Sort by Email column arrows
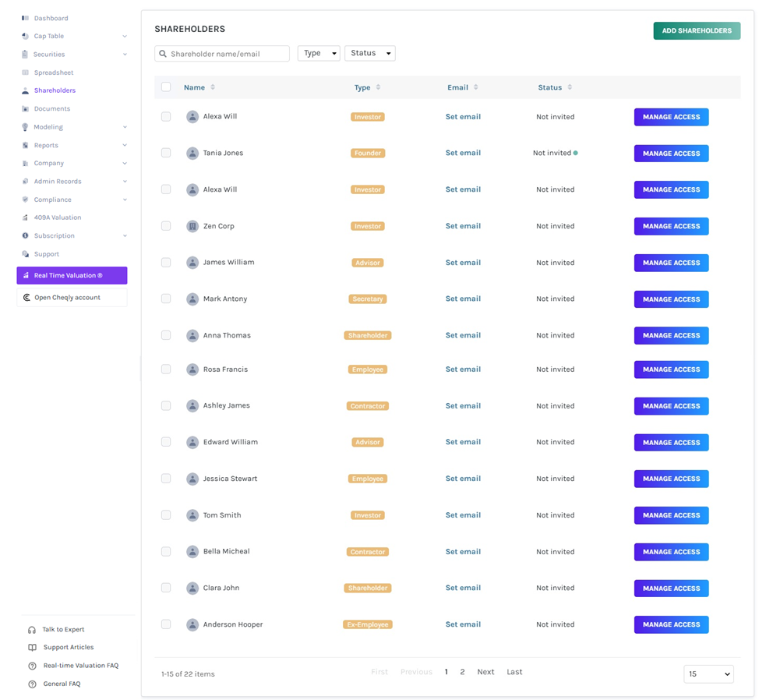 476,87
